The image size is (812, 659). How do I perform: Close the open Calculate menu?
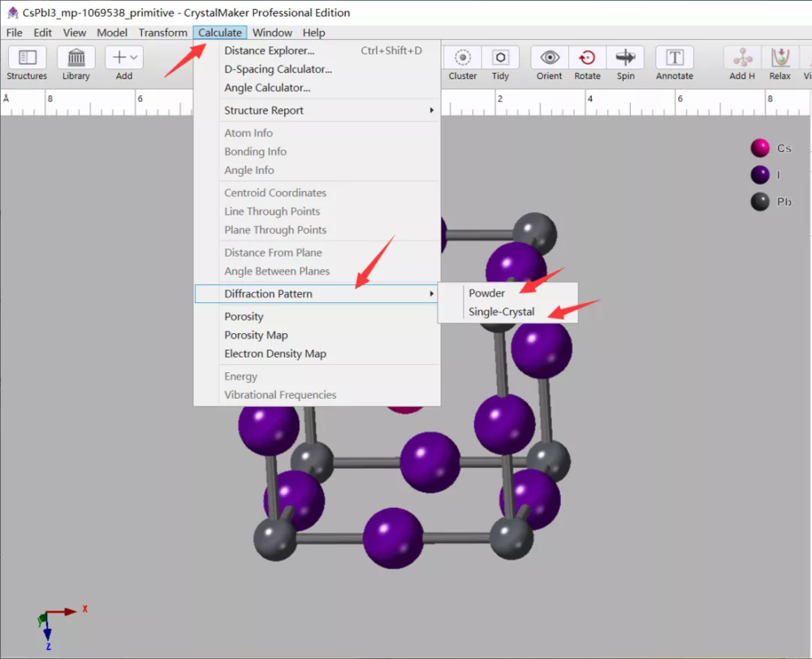tap(219, 33)
